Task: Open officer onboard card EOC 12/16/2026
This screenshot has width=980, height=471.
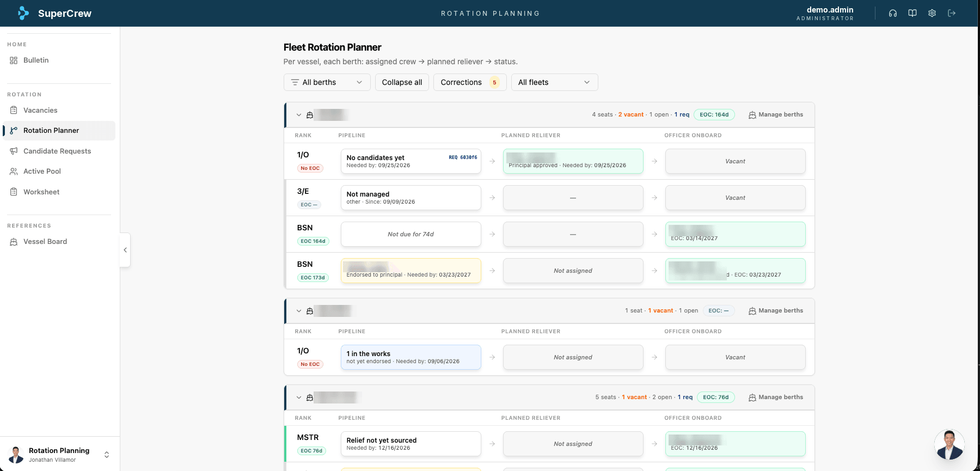Action: [x=736, y=444]
